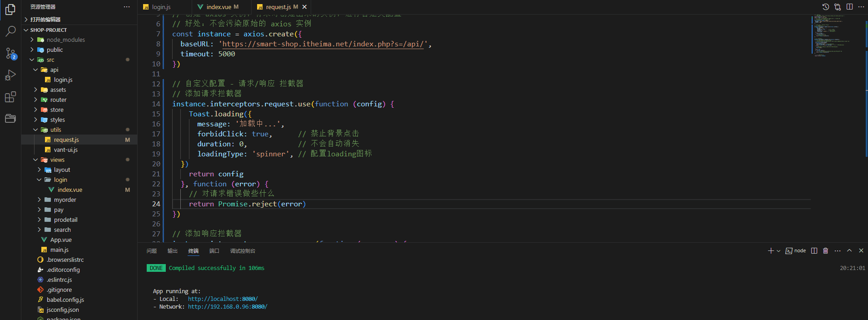Close the bottom panel
The width and height of the screenshot is (868, 320).
861,250
